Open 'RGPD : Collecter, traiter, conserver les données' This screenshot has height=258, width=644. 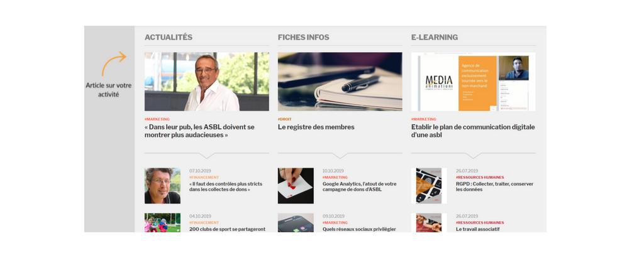[x=494, y=186]
